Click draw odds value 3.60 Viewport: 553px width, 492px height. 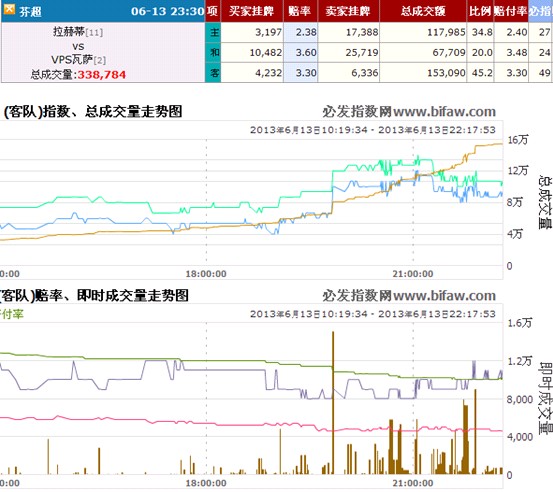click(306, 53)
